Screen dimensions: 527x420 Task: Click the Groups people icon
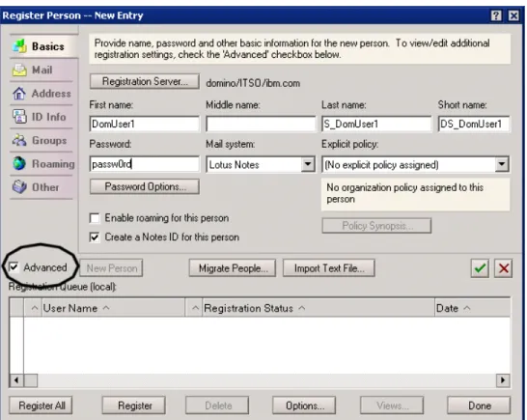[19, 140]
